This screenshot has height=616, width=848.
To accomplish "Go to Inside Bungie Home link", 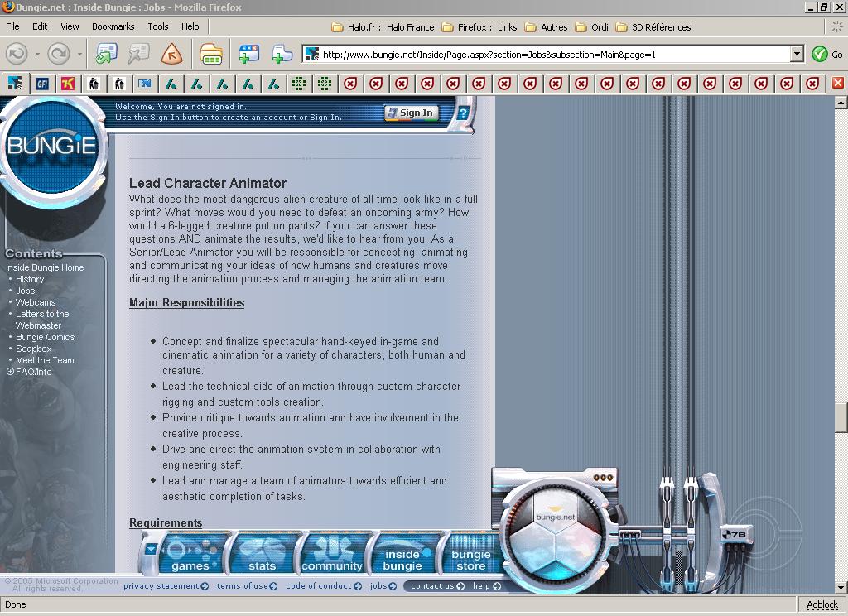I will tap(45, 267).
